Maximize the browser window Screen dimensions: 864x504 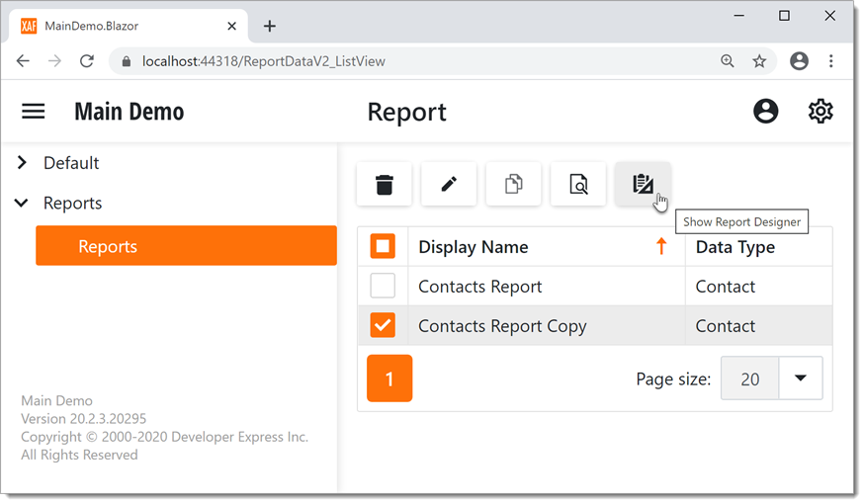click(784, 16)
